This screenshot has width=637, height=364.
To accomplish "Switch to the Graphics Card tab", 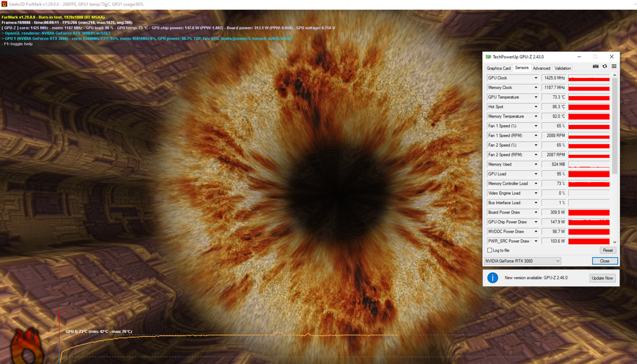I will pos(498,68).
